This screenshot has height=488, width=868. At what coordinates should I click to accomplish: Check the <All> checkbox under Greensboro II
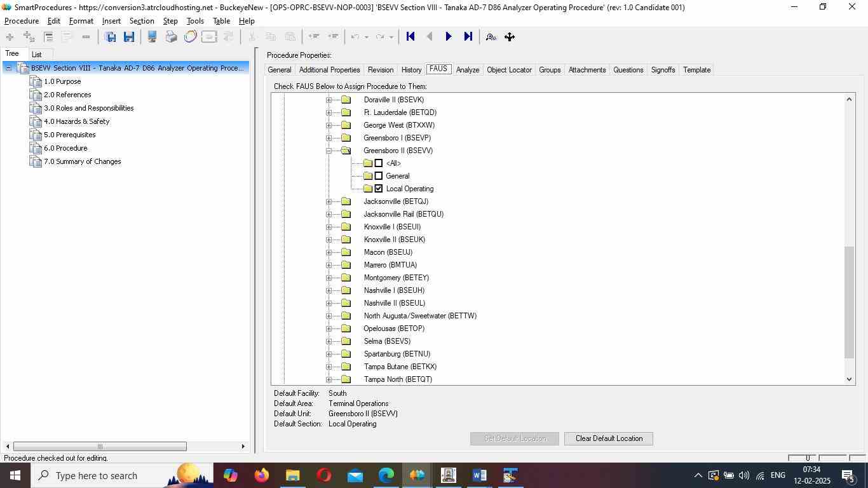(379, 163)
